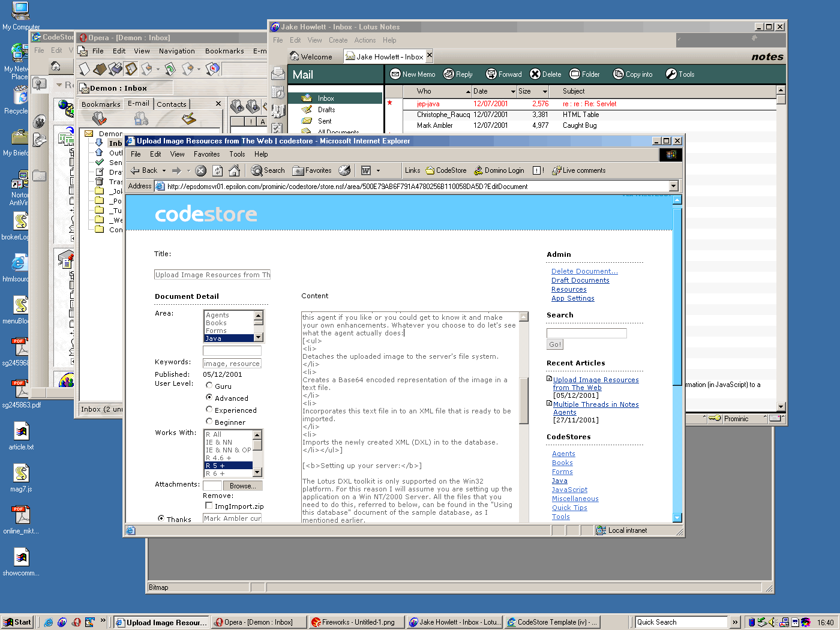Click the Back button in Internet Explorer
840x630 pixels.
point(144,170)
